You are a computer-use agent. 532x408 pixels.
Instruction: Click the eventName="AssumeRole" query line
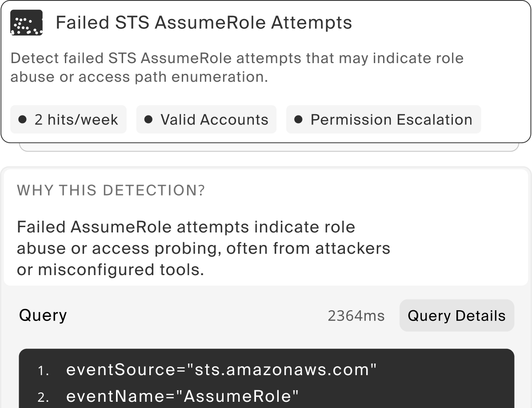[x=183, y=396]
